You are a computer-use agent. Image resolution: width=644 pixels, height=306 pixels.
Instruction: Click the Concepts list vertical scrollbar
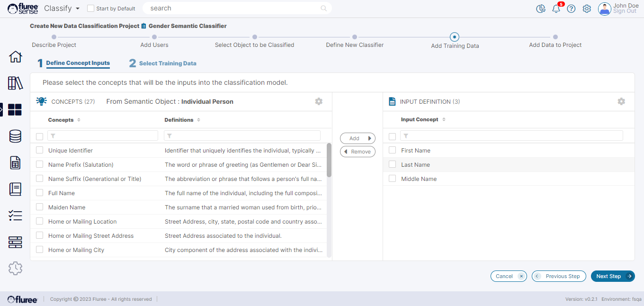point(329,160)
